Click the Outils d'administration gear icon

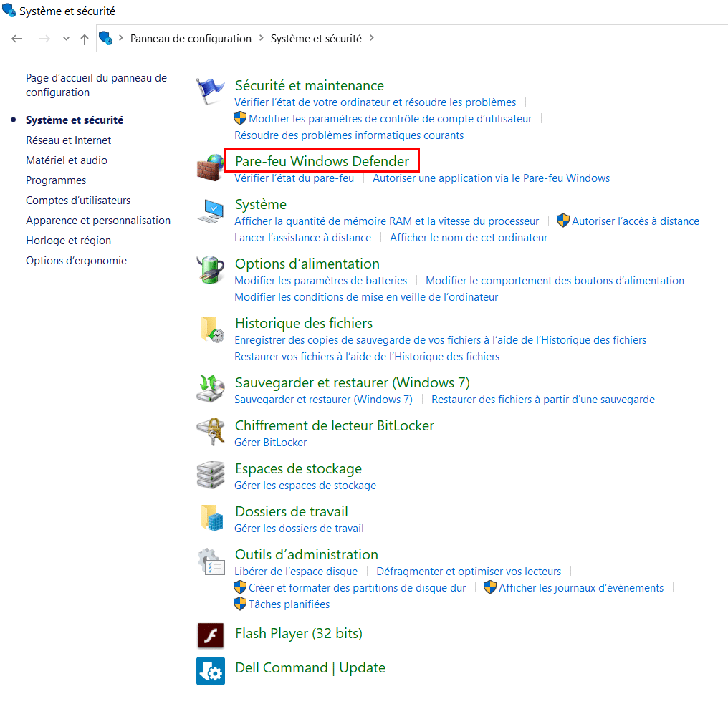(x=211, y=561)
